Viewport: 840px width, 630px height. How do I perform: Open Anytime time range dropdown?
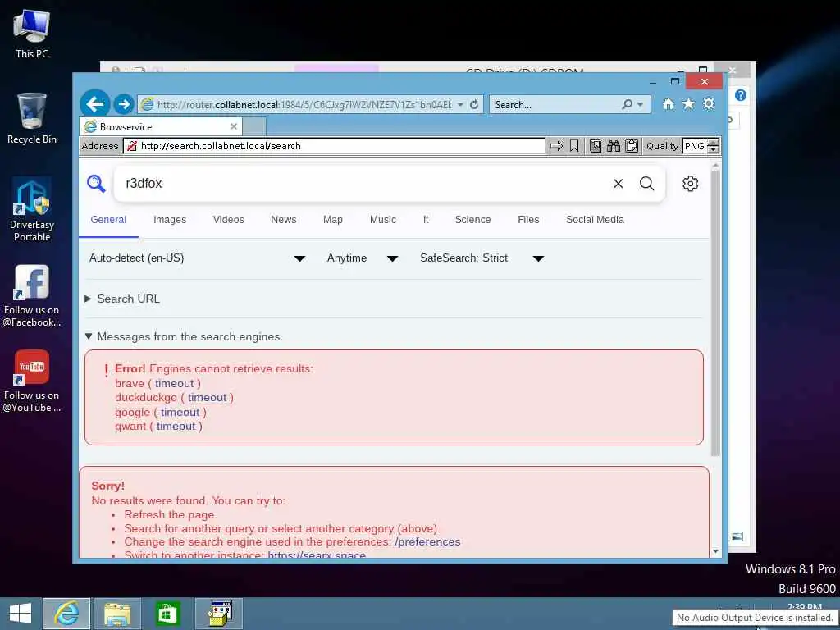(362, 258)
